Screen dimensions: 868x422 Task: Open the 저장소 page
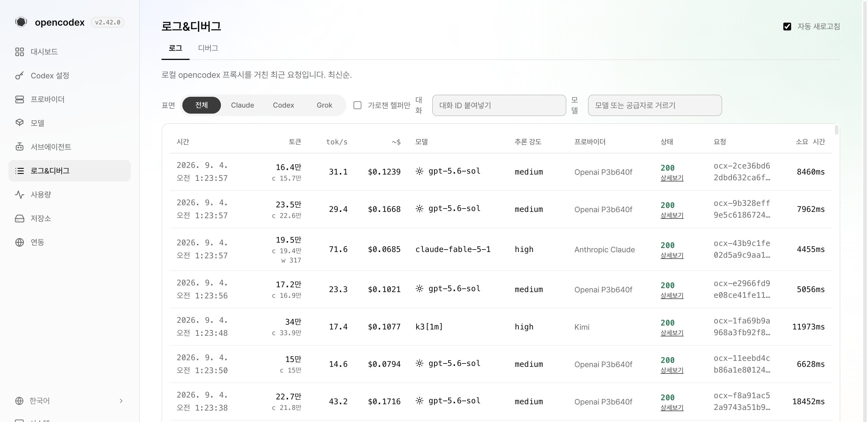click(69, 219)
